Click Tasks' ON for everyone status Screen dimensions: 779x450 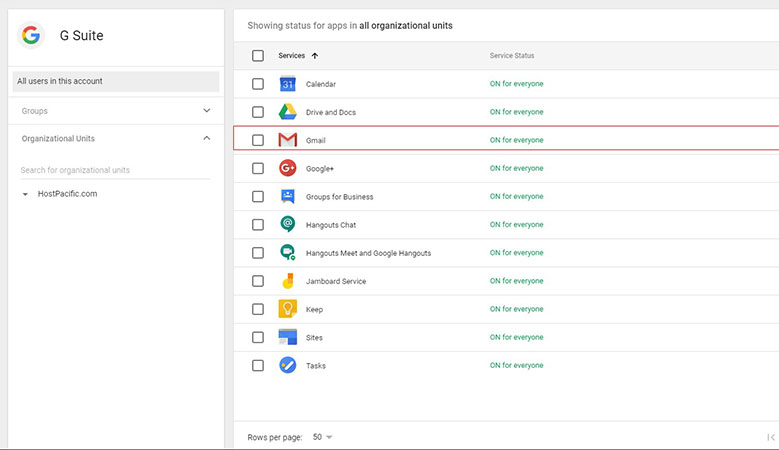(x=517, y=365)
